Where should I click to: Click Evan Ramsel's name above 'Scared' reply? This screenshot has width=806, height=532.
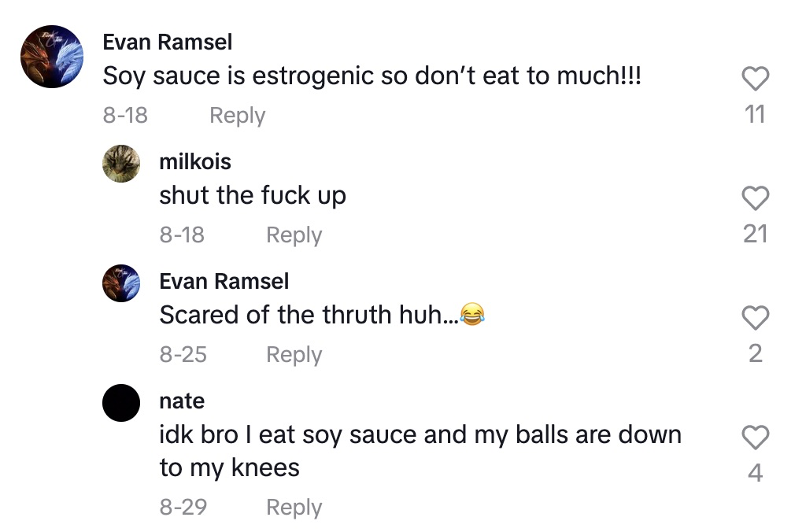pos(224,281)
